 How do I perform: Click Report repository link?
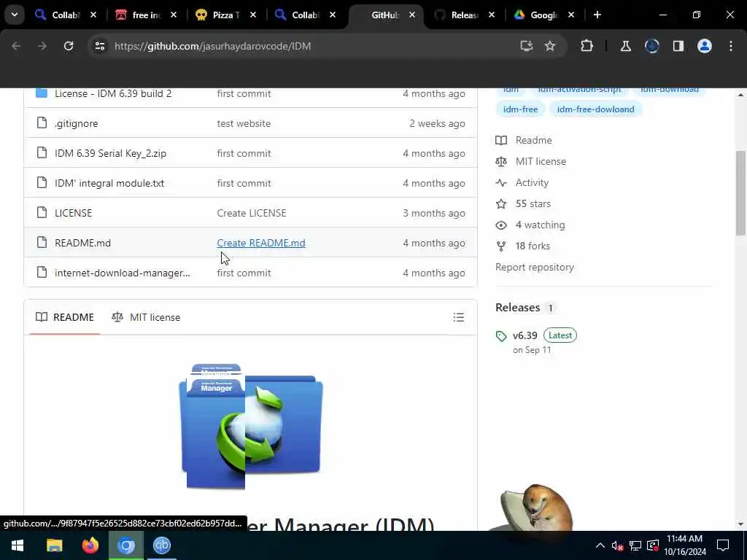(535, 267)
